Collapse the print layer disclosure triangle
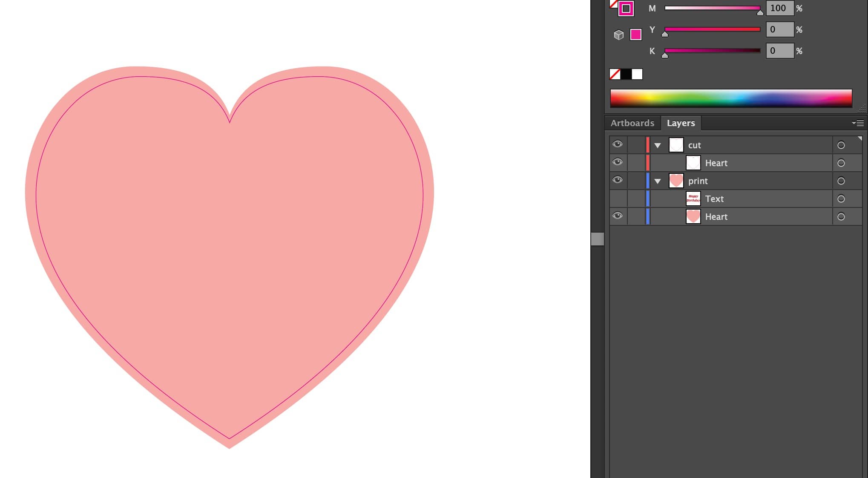The image size is (868, 478). pyautogui.click(x=658, y=181)
